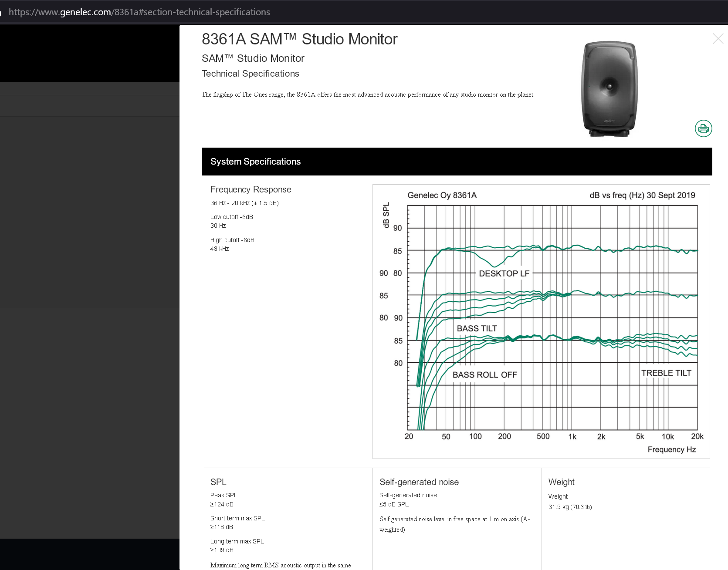The height and width of the screenshot is (570, 728).
Task: Select the '8361A SAM™ Studio Monitor' main title
Action: click(x=300, y=39)
